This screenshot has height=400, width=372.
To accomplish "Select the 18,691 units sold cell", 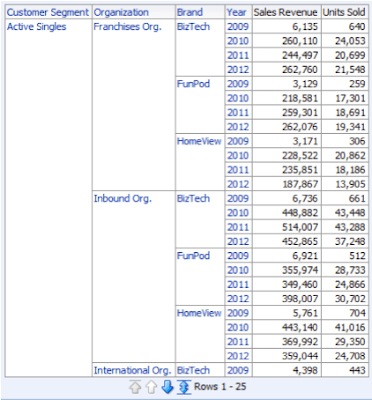I will pos(345,113).
